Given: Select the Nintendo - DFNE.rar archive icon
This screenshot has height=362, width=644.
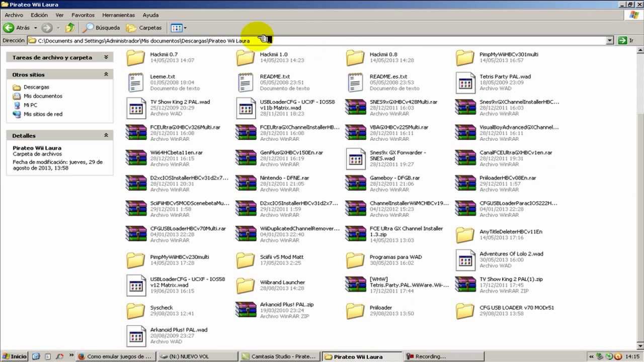Looking at the screenshot, I should tap(246, 184).
